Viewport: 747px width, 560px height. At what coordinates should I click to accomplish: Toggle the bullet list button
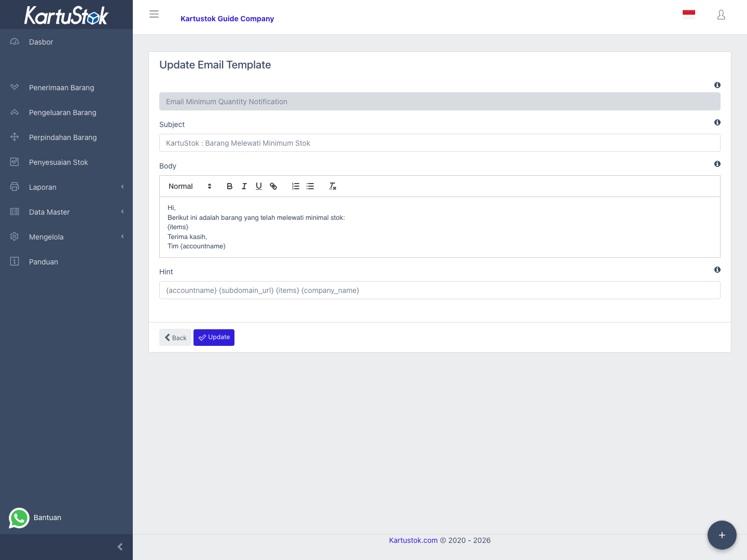click(310, 186)
